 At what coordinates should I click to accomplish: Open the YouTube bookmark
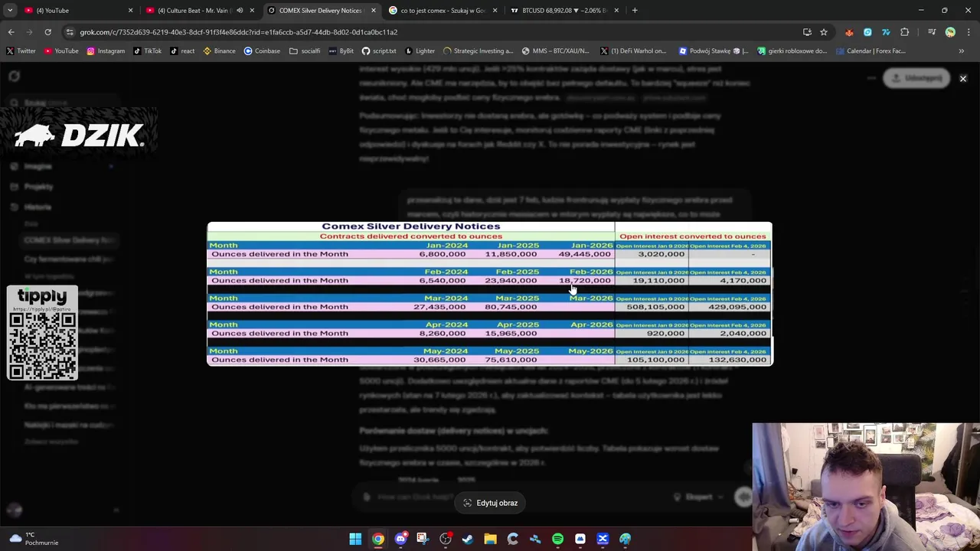[61, 51]
